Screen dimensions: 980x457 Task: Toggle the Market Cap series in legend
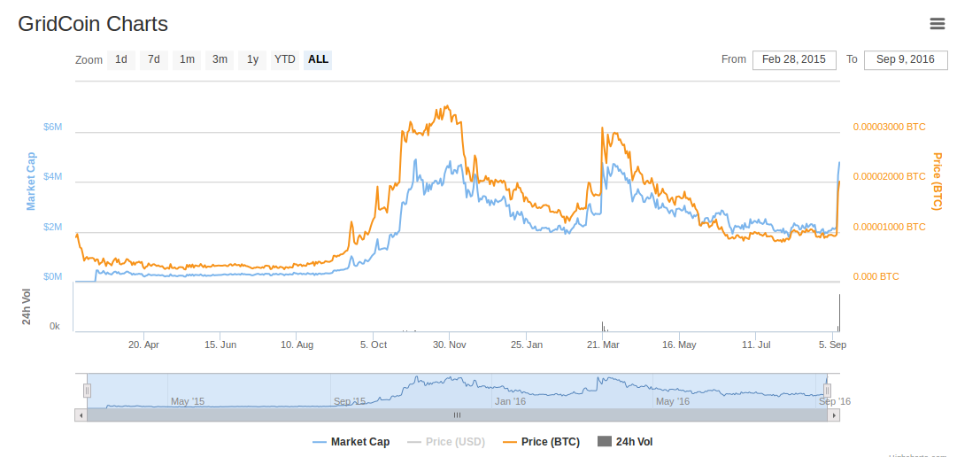351,442
